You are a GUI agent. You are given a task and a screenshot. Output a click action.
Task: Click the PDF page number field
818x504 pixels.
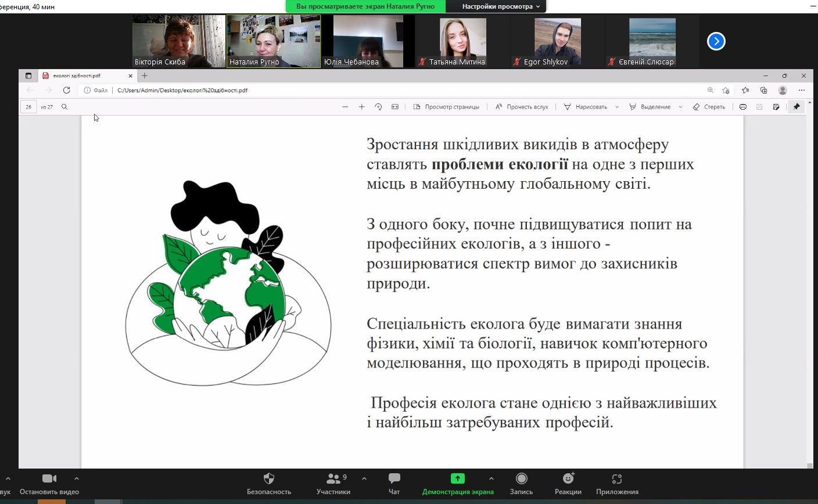tap(28, 107)
